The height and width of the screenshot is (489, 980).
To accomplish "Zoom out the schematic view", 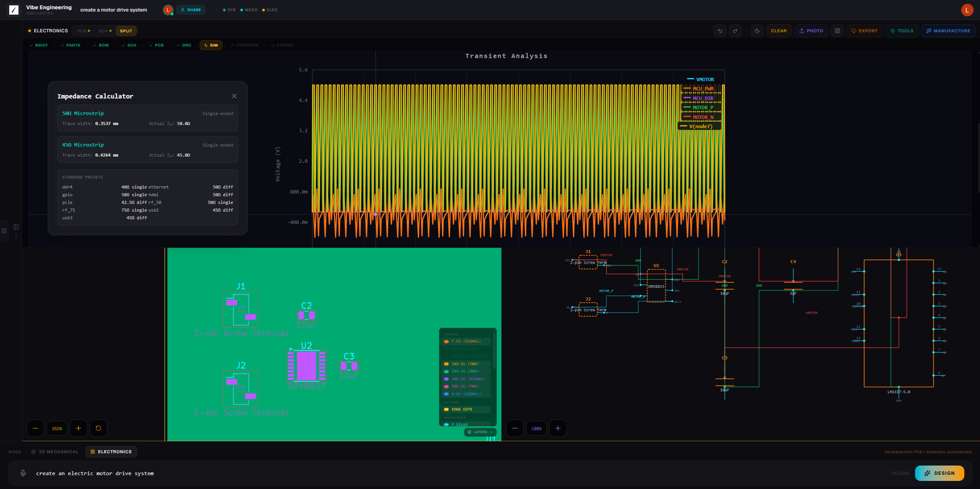I will [x=515, y=428].
